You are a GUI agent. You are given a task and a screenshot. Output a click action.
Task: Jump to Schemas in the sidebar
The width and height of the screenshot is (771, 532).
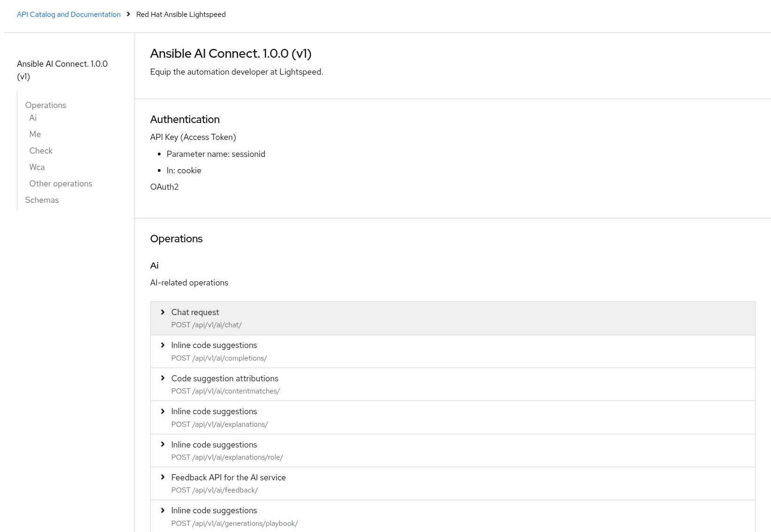(42, 200)
